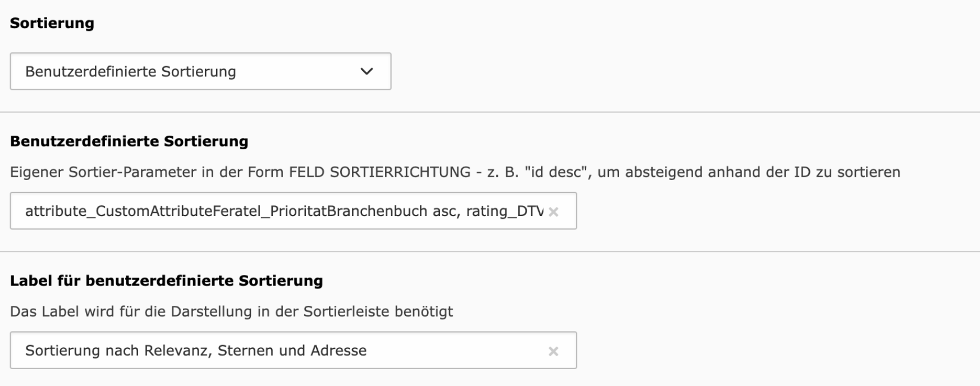This screenshot has width=980, height=386.
Task: Focus the attribute_CustomAttributeFeratel sort parameter input
Action: click(x=293, y=211)
